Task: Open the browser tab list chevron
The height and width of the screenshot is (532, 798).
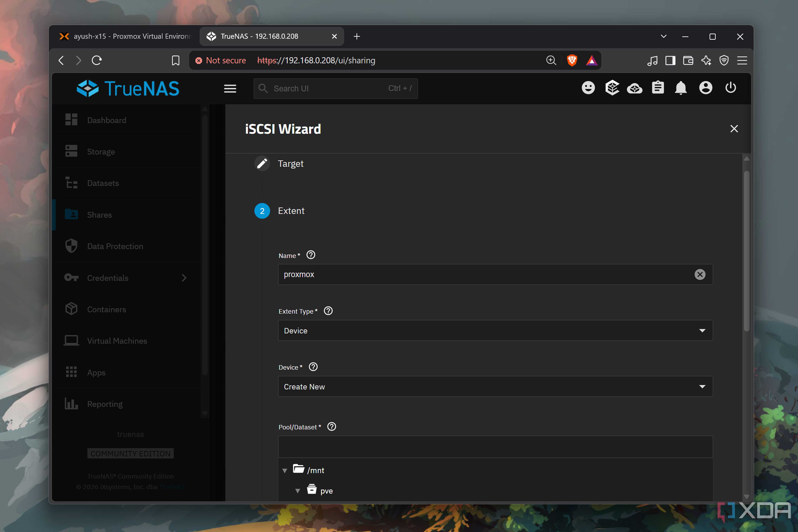Action: (x=664, y=36)
